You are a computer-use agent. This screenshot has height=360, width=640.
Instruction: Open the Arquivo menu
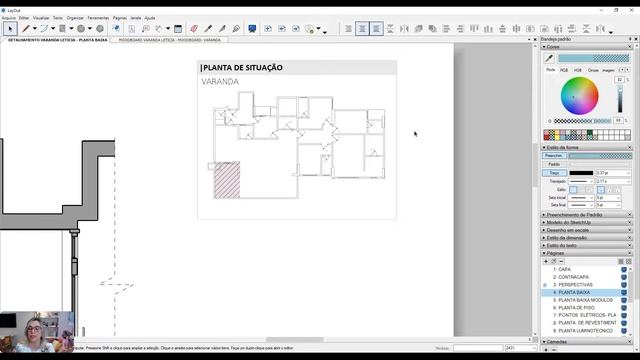pos(9,18)
